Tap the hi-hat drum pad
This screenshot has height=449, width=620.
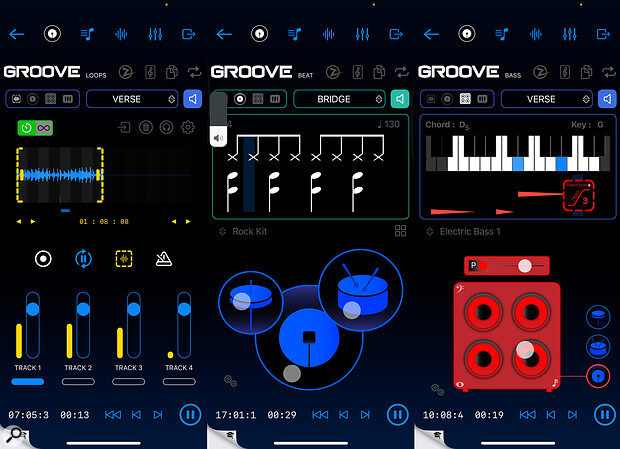click(x=251, y=302)
